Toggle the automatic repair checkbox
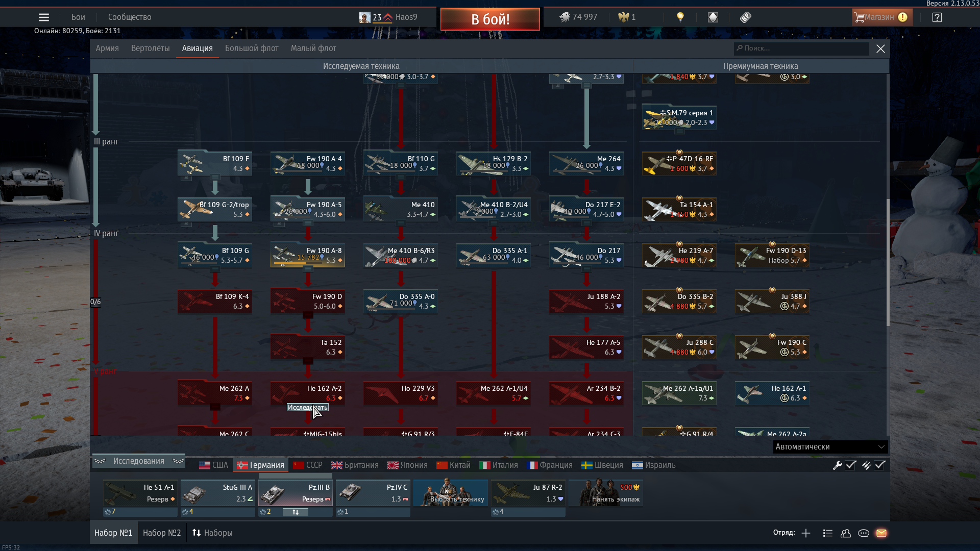Image resolution: width=980 pixels, height=551 pixels. click(850, 465)
